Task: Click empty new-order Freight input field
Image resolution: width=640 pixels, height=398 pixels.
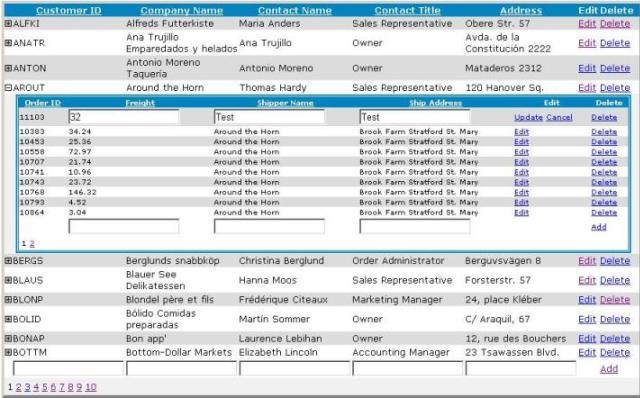Action: click(124, 226)
